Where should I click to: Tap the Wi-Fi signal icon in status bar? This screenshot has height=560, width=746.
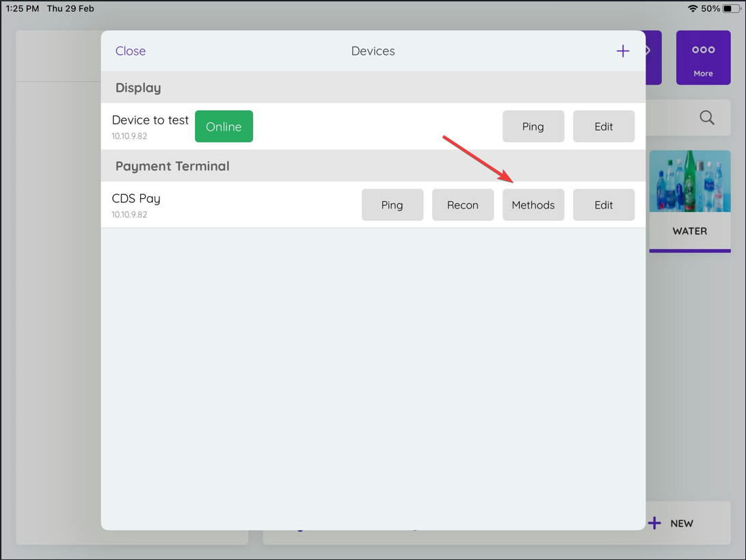(x=690, y=9)
